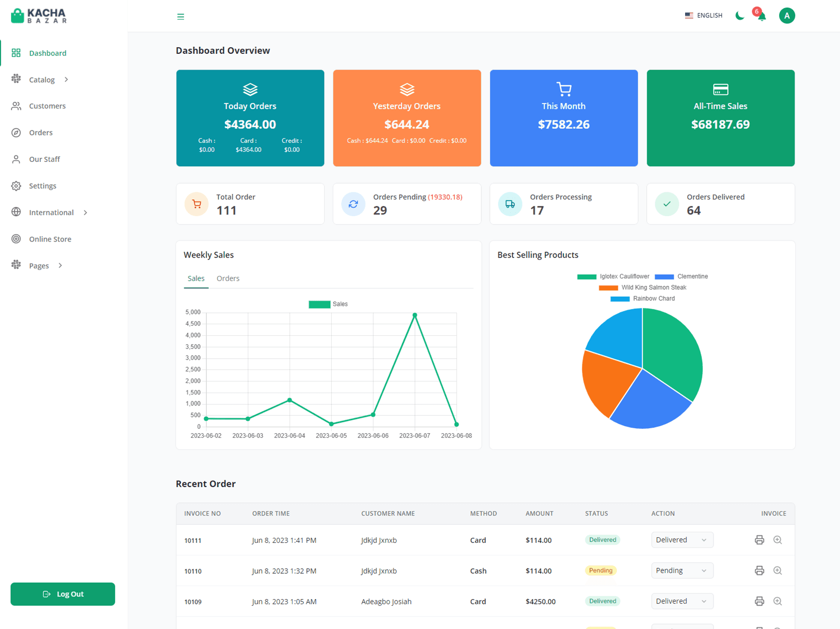Open status dropdown for invoice 10111
This screenshot has width=840, height=629.
pyautogui.click(x=682, y=540)
